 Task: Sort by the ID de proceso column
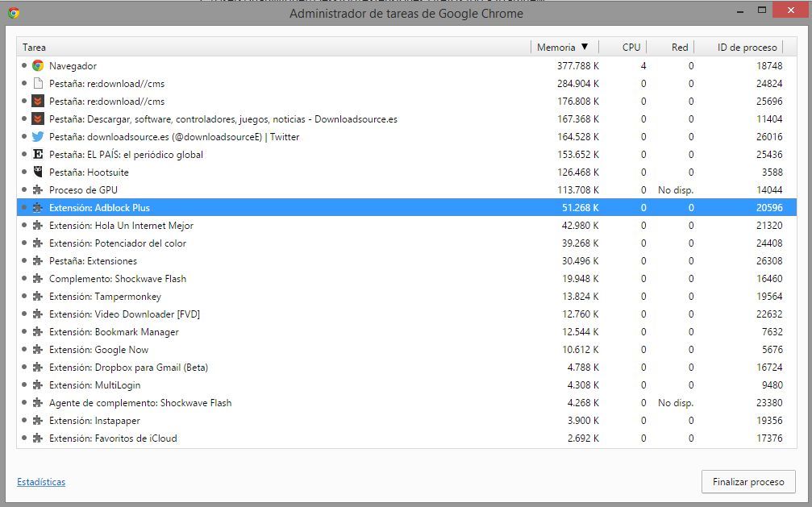pyautogui.click(x=739, y=47)
